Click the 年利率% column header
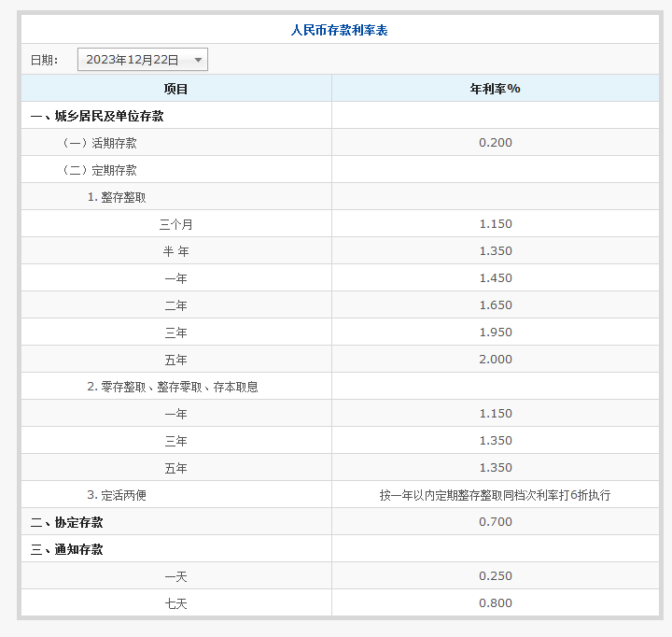 coord(495,89)
